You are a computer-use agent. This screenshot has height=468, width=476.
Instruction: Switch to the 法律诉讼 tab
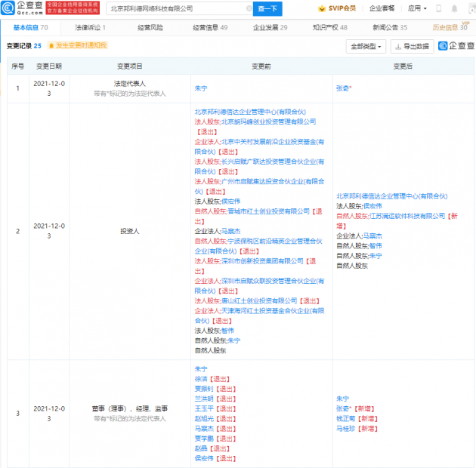coord(90,28)
